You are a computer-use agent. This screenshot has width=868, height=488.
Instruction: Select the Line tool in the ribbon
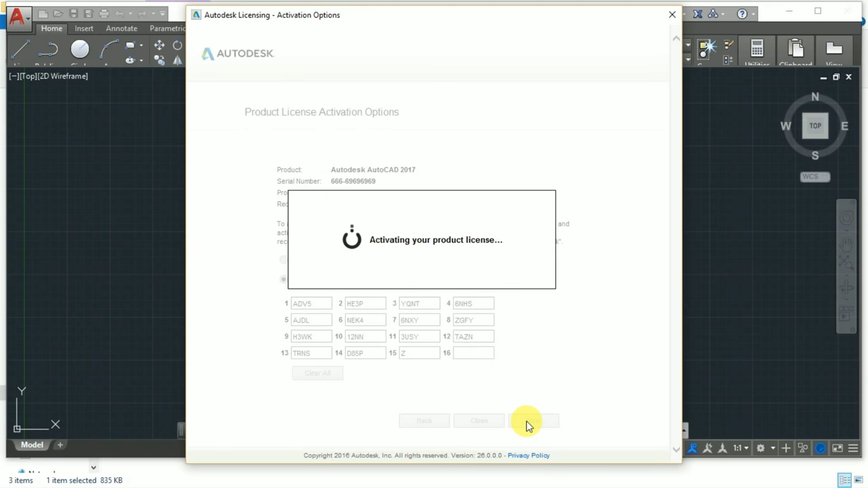tap(20, 49)
